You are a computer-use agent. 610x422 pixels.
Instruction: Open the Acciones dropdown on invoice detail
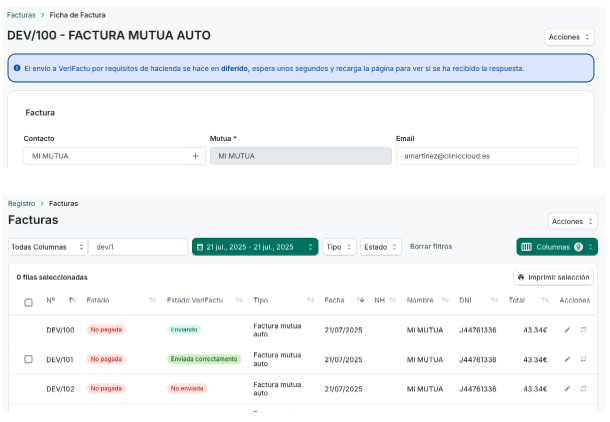coord(570,37)
